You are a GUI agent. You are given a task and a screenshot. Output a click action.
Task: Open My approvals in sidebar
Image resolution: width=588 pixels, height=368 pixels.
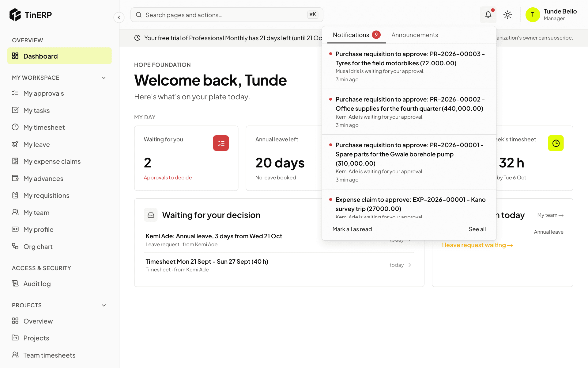point(59,93)
